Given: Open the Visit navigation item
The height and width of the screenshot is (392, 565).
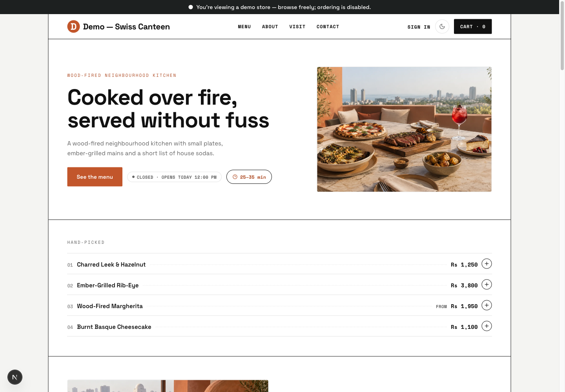Looking at the screenshot, I should pyautogui.click(x=297, y=27).
